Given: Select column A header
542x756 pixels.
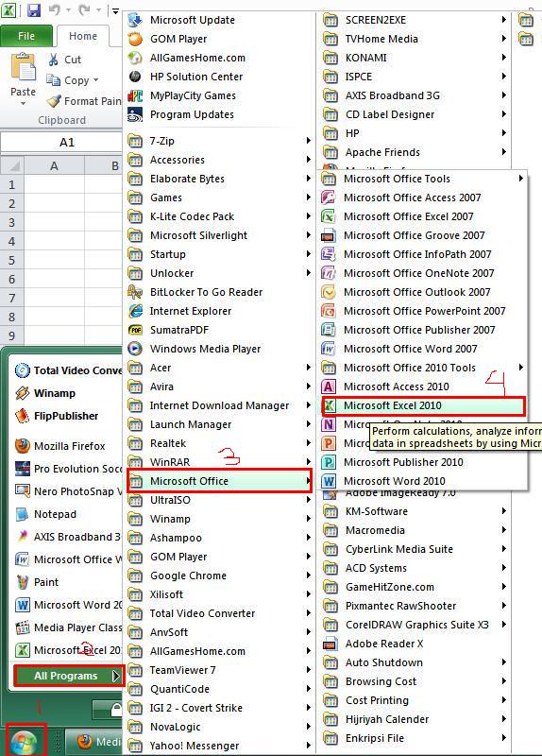Looking at the screenshot, I should tap(54, 166).
